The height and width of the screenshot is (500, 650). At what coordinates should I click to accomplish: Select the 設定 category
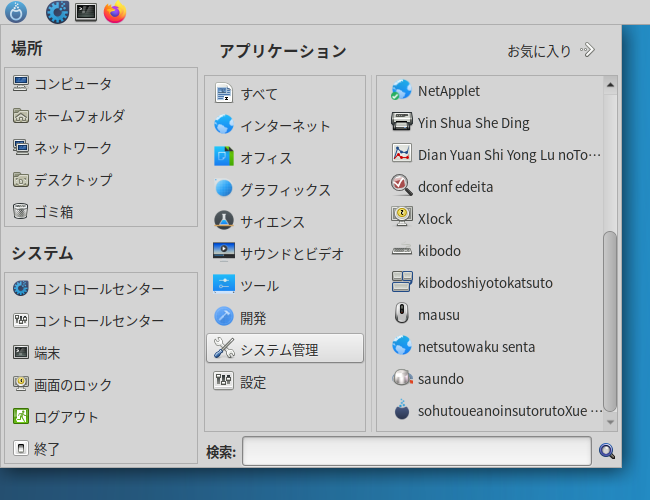[x=285, y=381]
